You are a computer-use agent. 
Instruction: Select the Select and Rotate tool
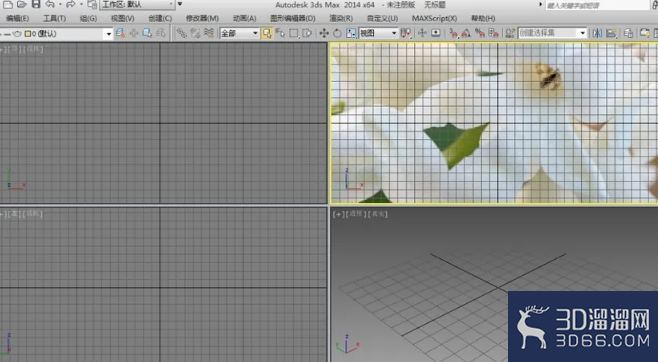pos(337,33)
